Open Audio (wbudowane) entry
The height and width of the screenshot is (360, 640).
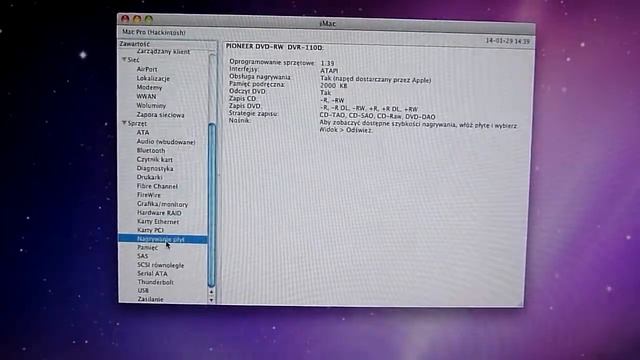[x=166, y=142]
